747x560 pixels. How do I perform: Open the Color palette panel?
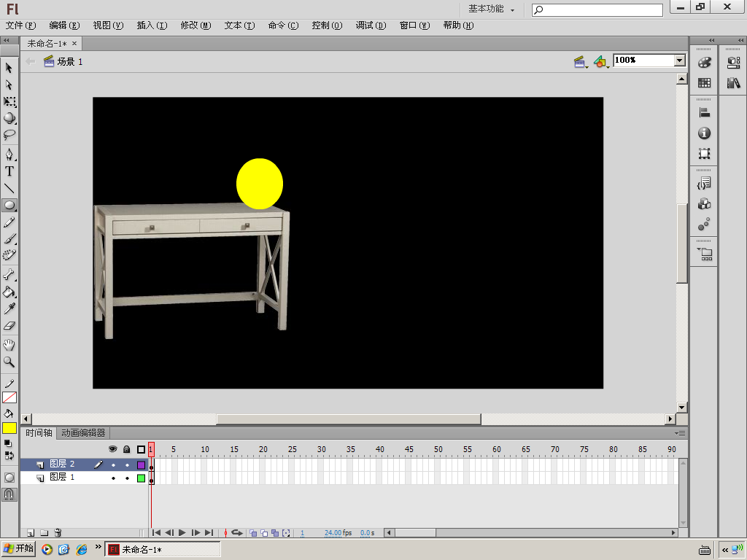coord(704,63)
